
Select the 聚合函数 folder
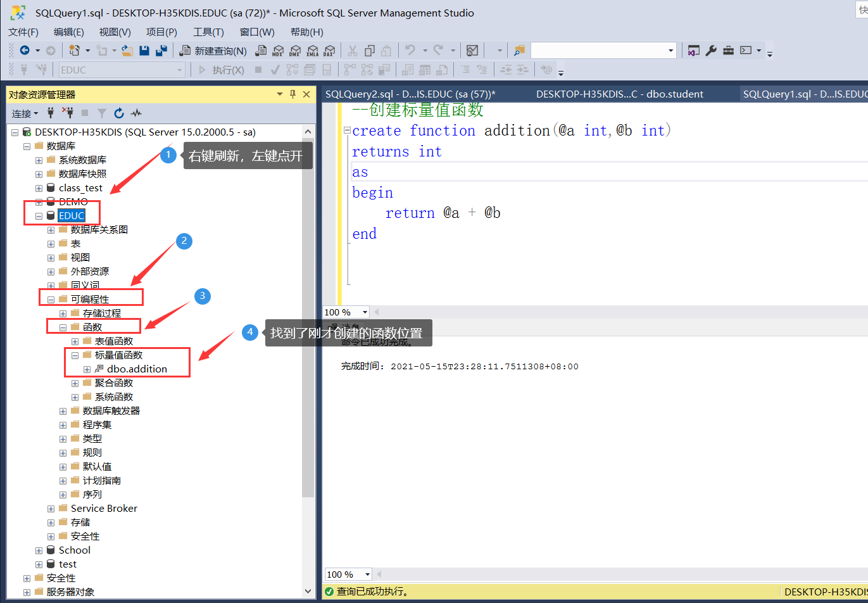[x=114, y=383]
